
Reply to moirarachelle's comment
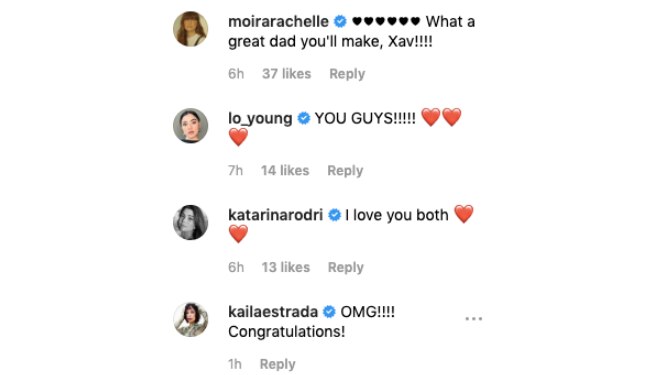tap(347, 74)
